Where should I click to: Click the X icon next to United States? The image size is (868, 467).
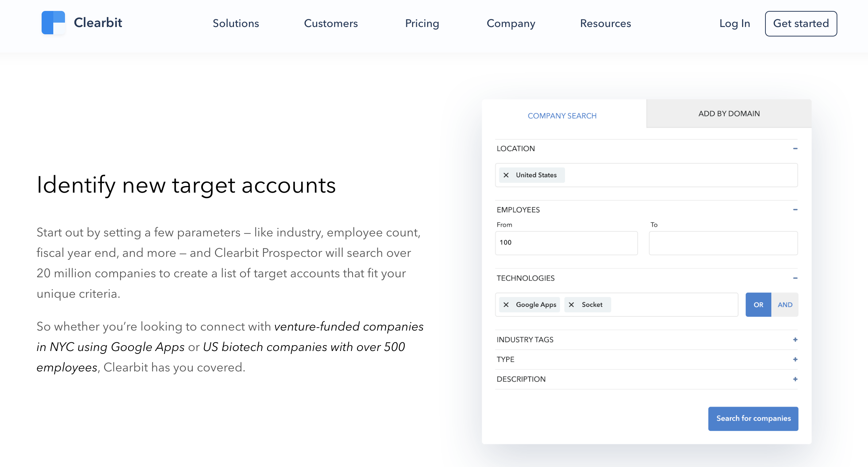506,175
